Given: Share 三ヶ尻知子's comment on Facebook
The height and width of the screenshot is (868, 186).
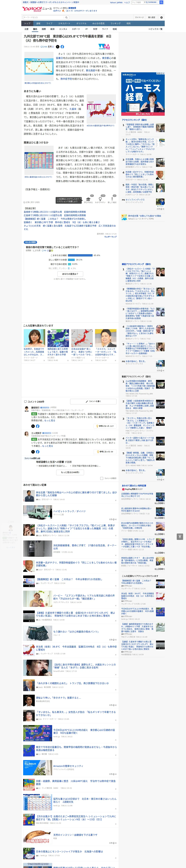Looking at the screenshot, I should [x=38, y=452].
